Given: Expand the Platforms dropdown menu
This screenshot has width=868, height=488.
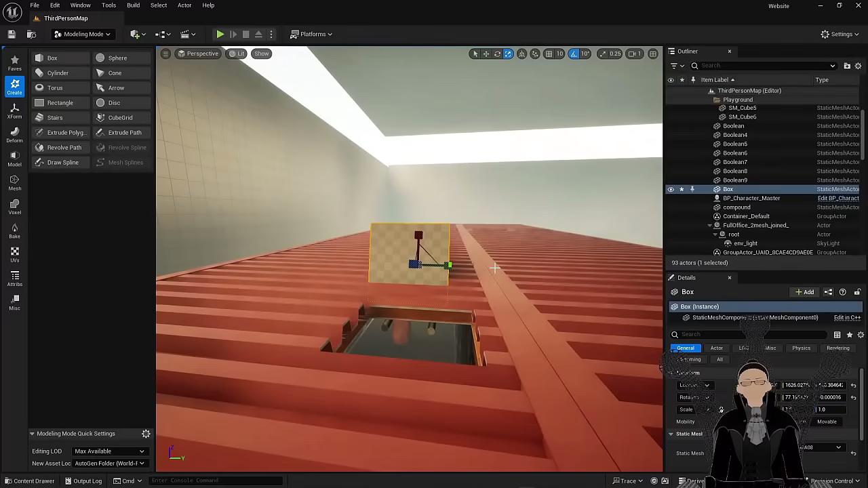Looking at the screenshot, I should point(312,34).
